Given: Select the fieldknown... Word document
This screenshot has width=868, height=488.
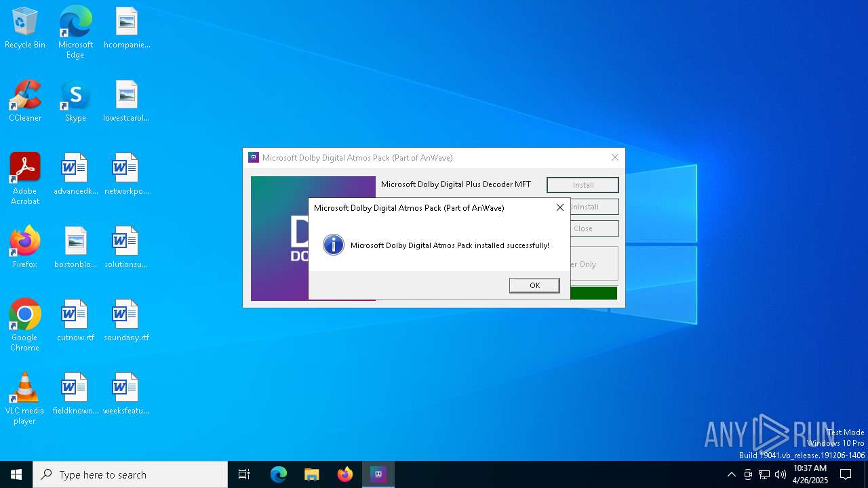Looking at the screenshot, I should (75, 394).
